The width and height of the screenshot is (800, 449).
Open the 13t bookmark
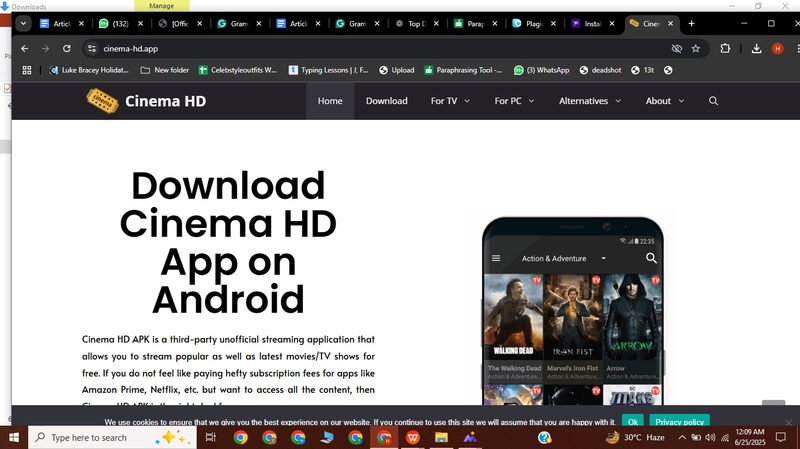(x=642, y=70)
